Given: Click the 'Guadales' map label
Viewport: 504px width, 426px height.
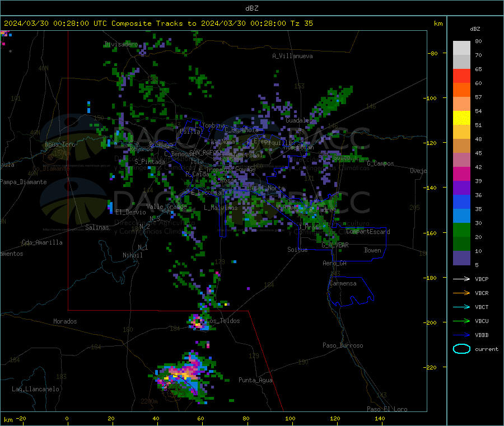Looking at the screenshot, I should pyautogui.click(x=299, y=120).
